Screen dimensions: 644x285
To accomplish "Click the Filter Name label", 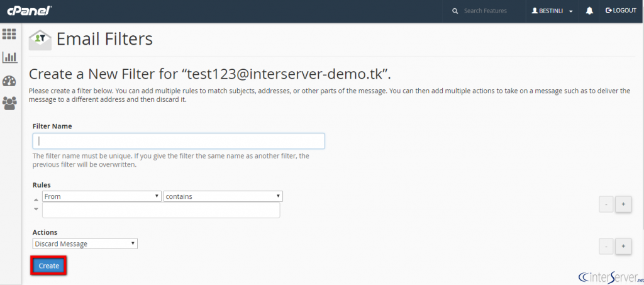I will (52, 126).
